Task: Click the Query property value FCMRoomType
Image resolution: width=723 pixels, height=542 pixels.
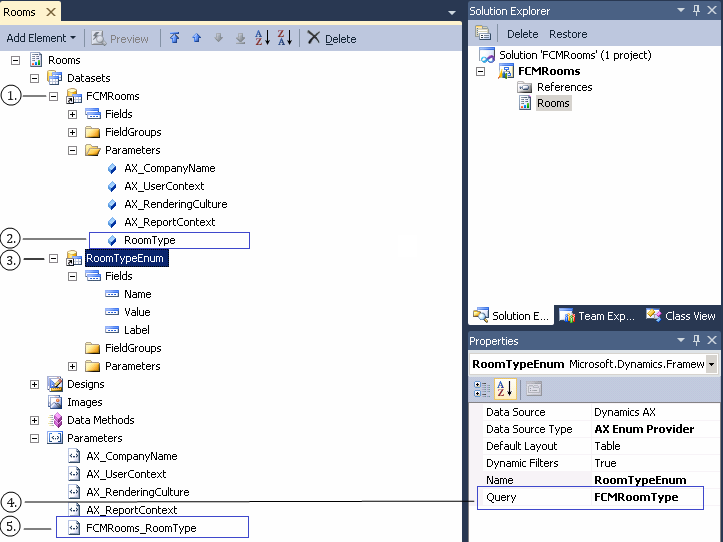Action: click(636, 497)
